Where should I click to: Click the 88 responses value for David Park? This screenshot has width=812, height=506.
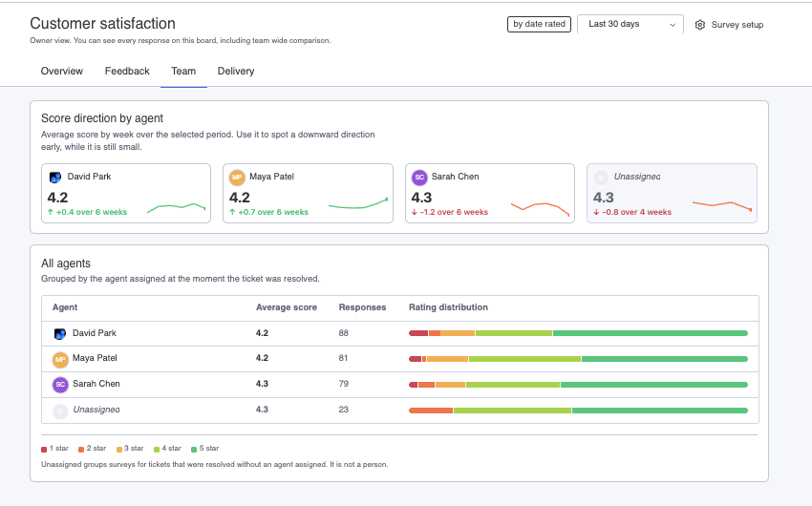pyautogui.click(x=343, y=333)
